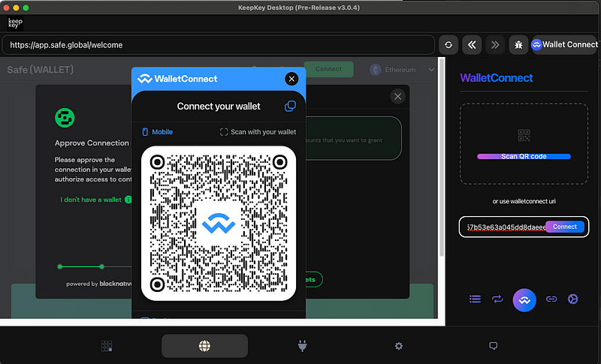The width and height of the screenshot is (601, 364).
Task: Click the round WalletConnect sidebar icon
Action: [x=524, y=300]
